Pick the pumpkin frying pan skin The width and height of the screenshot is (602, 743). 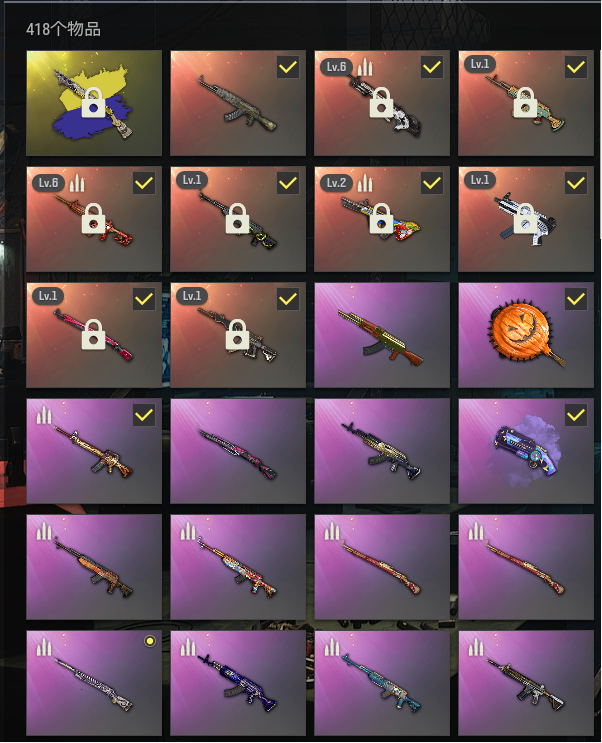click(526, 335)
